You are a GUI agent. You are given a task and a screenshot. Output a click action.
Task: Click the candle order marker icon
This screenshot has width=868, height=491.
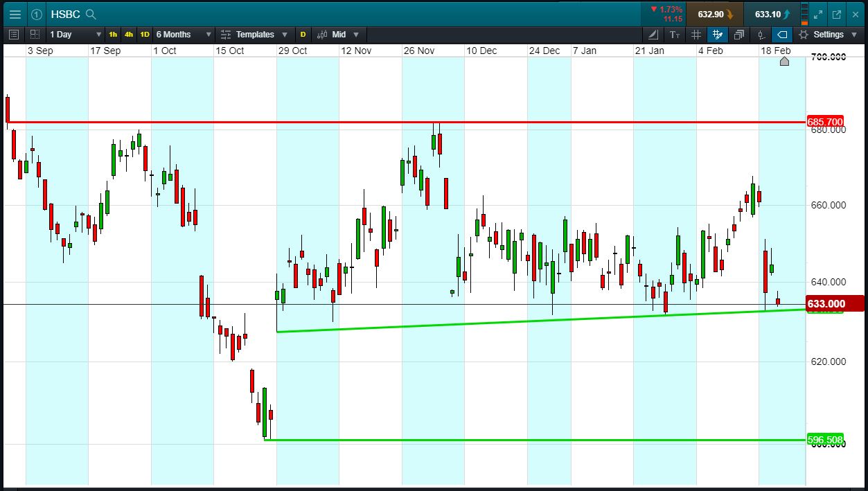point(761,34)
